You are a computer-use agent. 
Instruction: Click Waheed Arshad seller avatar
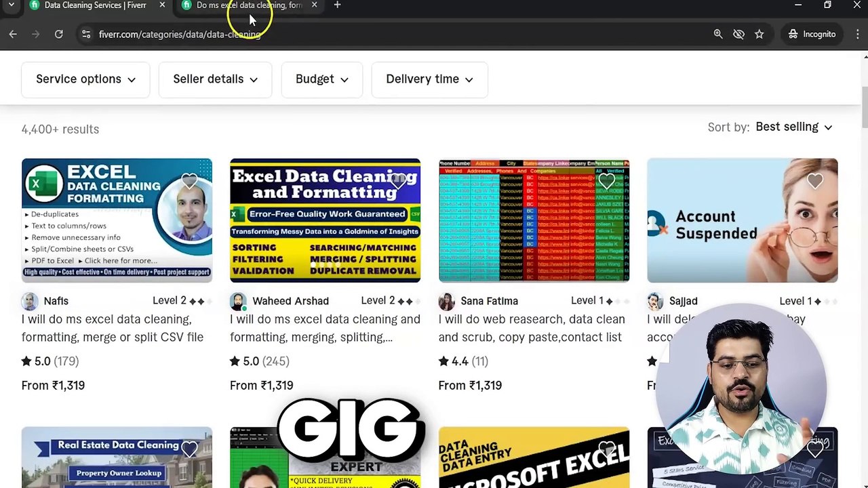(x=238, y=301)
